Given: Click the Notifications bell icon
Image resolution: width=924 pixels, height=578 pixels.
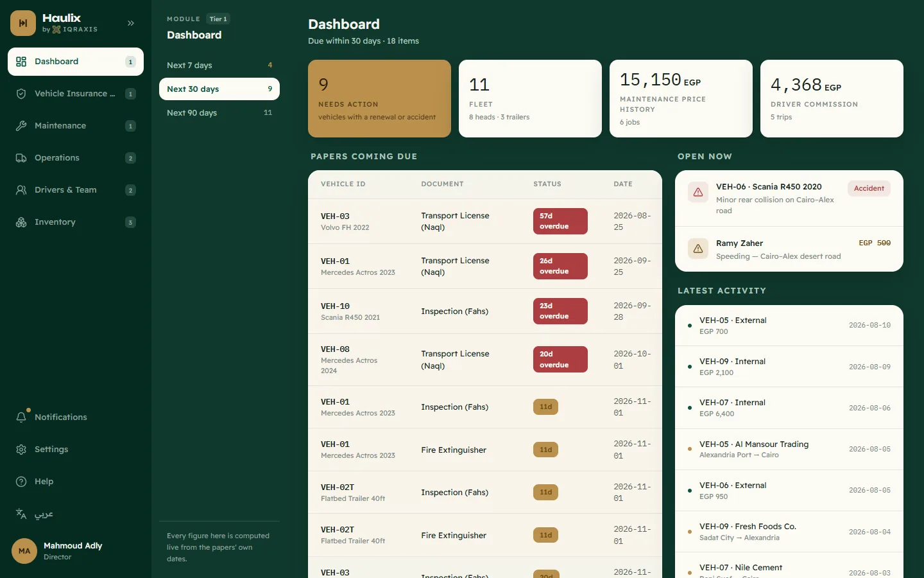Looking at the screenshot, I should point(21,417).
